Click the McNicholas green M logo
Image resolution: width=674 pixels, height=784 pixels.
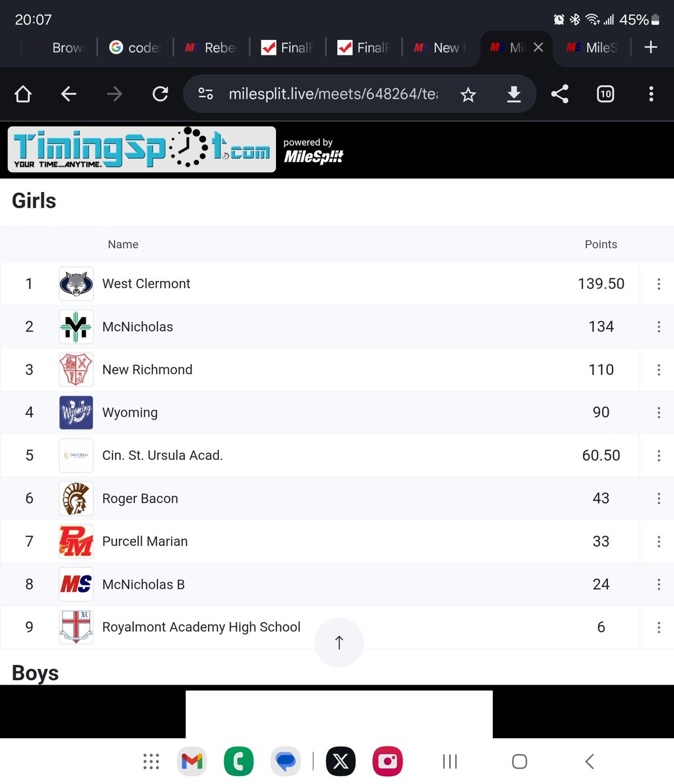tap(76, 327)
